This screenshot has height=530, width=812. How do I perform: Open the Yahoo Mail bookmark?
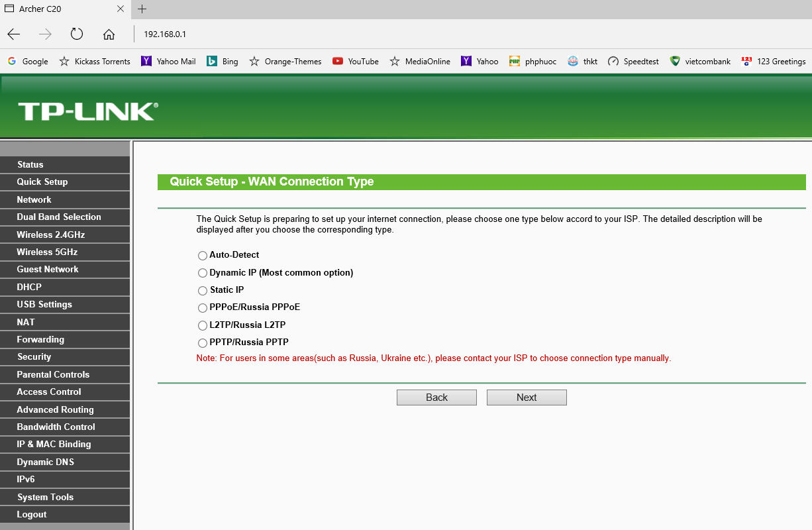(x=168, y=62)
